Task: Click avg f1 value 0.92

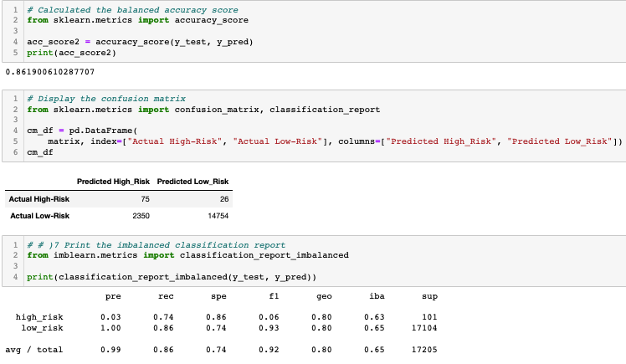Action: coord(269,350)
